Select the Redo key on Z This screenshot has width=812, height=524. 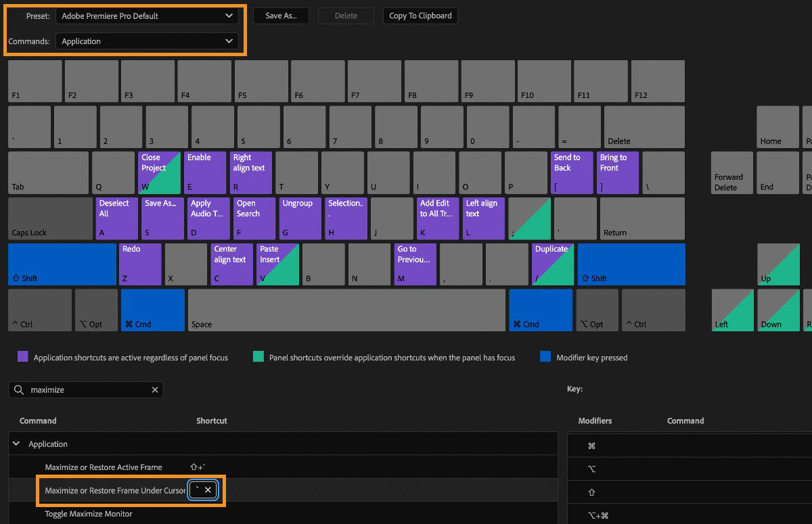coord(139,264)
